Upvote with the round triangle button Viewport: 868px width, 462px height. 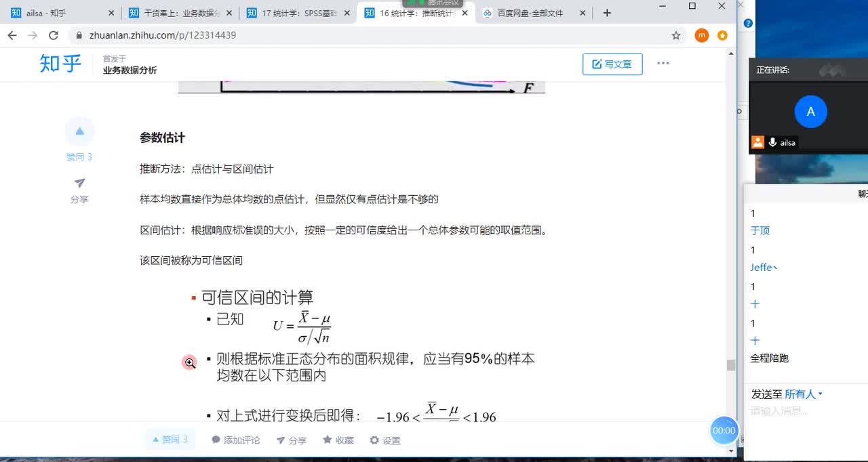[x=80, y=131]
